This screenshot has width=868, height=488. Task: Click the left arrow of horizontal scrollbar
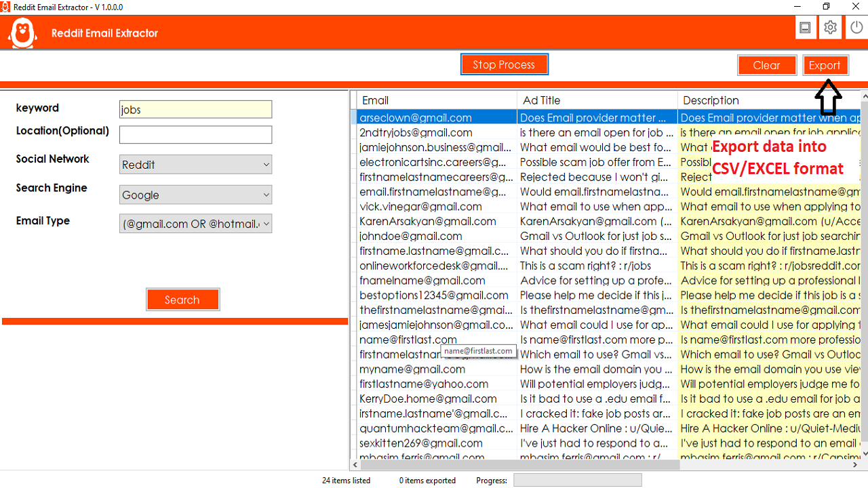coord(355,465)
